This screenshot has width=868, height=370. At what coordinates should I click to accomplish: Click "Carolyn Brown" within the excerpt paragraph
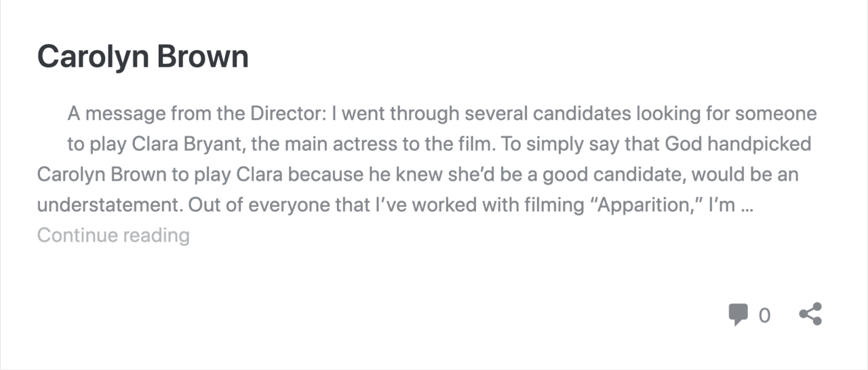[102, 174]
